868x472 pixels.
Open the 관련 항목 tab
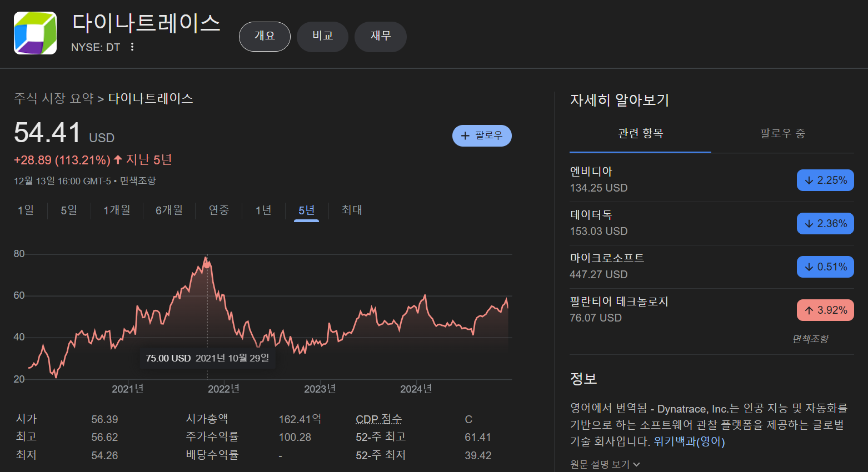[640, 134]
